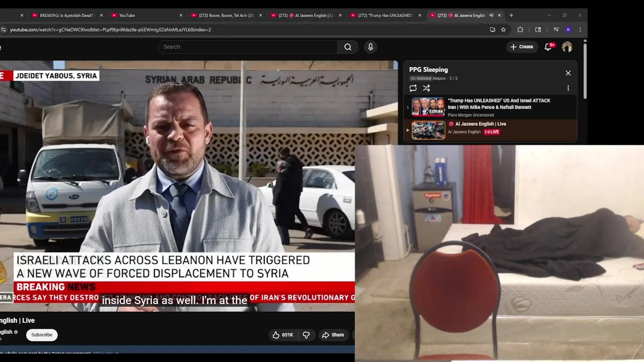Click the Unlisted playlist badge
Screen dimensions: 644x362
421,78
